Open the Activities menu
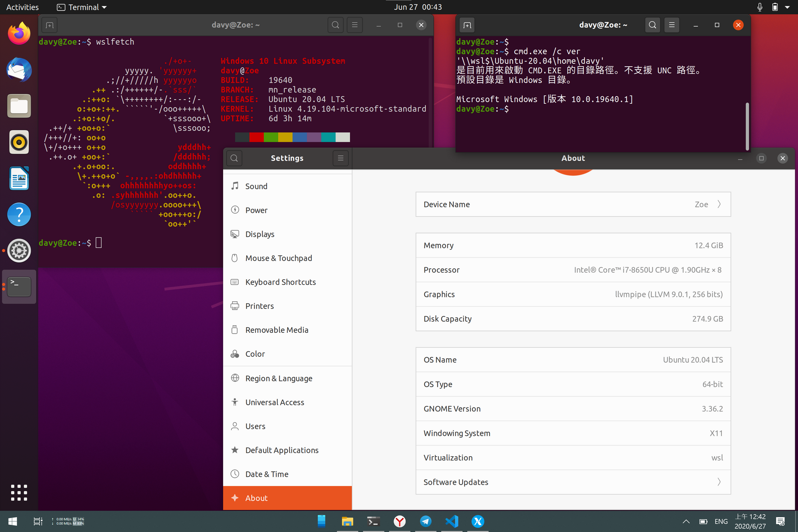The height and width of the screenshot is (532, 798). 22,7
